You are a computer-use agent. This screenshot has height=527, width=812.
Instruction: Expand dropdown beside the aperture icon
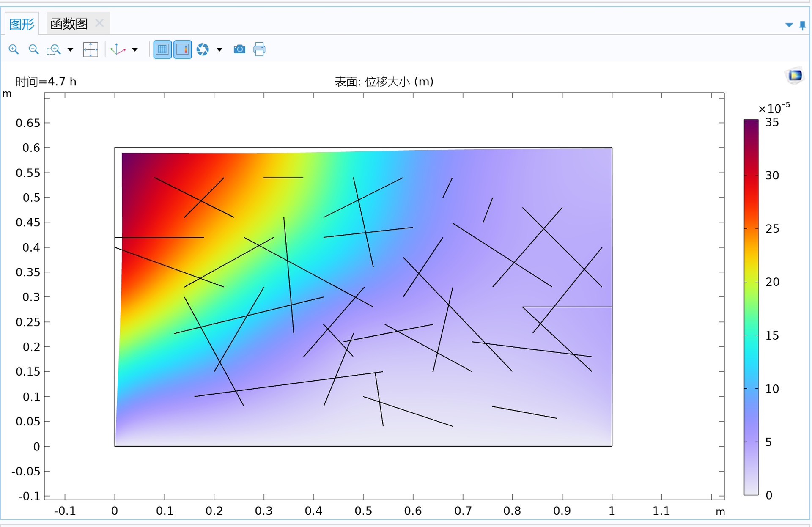(219, 50)
